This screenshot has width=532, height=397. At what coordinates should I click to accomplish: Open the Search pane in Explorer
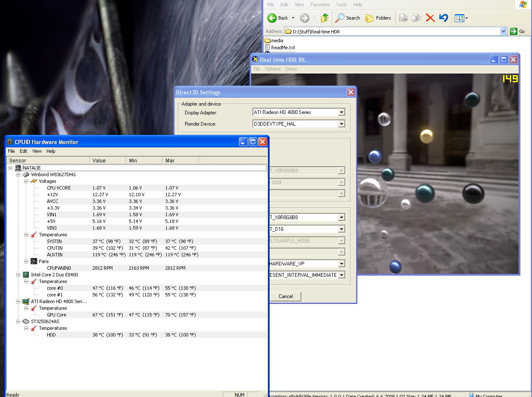tap(348, 18)
